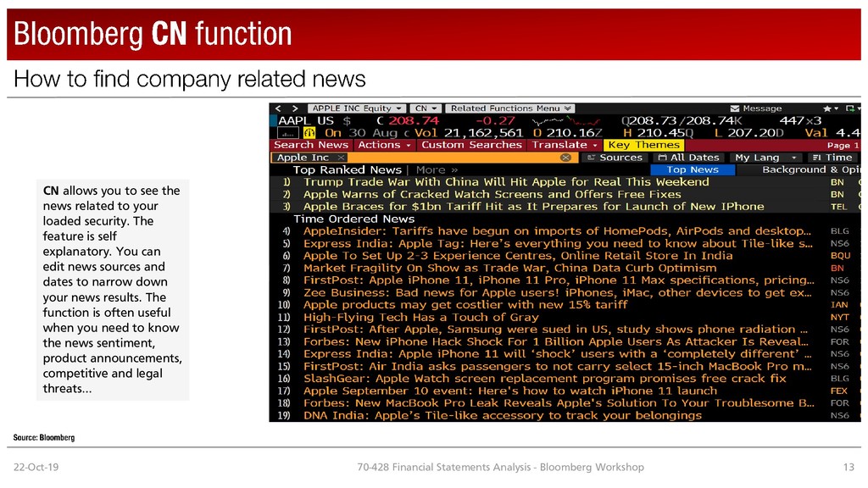Click the Page 1 indicator
Image resolution: width=868 pixels, height=488 pixels.
coord(843,145)
